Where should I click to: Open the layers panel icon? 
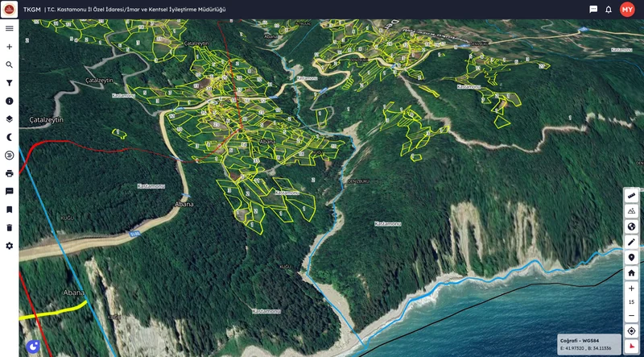(9, 118)
